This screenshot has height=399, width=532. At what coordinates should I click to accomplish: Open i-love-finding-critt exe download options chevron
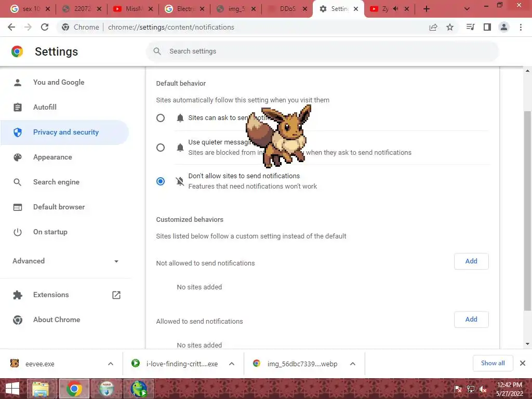[232, 364]
